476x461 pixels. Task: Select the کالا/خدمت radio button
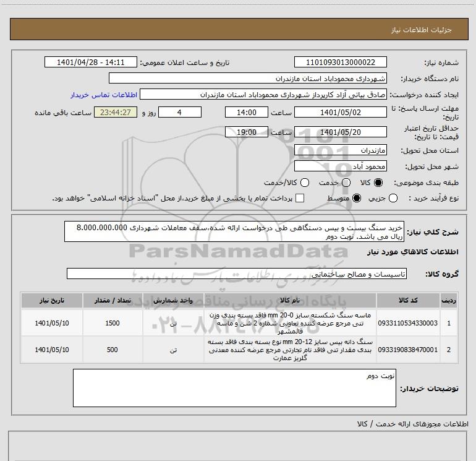pos(305,183)
